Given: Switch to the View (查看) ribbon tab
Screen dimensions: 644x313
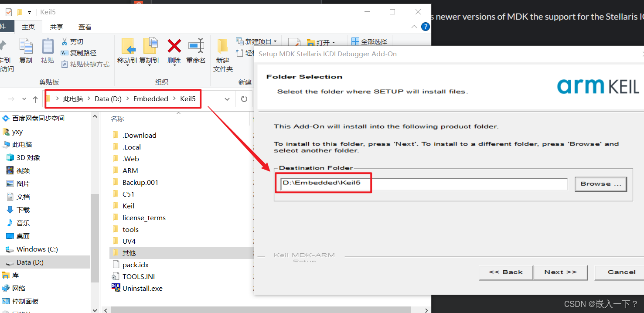Looking at the screenshot, I should click(85, 27).
